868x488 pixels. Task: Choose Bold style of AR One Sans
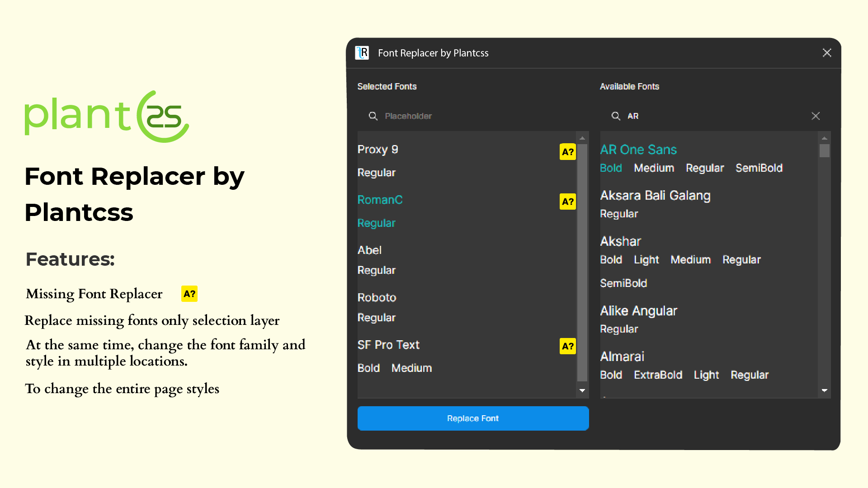(611, 168)
